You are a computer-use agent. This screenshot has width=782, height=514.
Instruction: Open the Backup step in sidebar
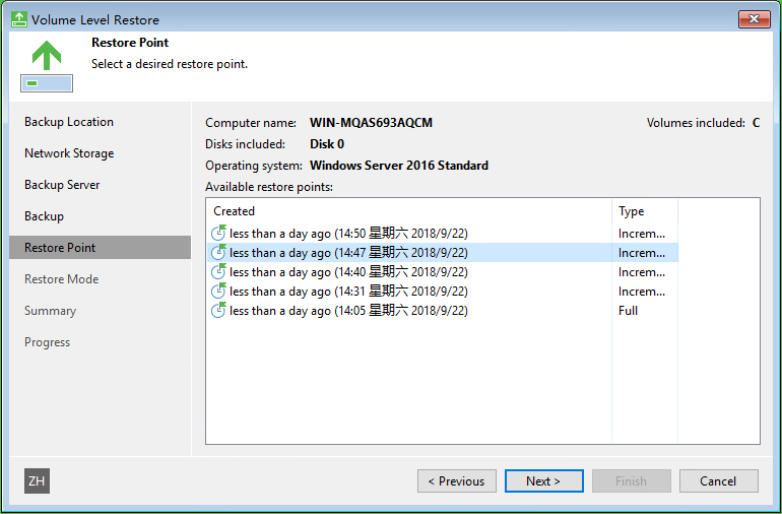click(x=44, y=216)
